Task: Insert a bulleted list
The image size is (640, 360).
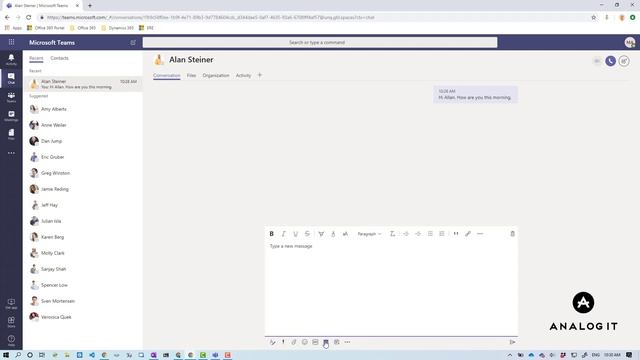Action: pos(430,234)
